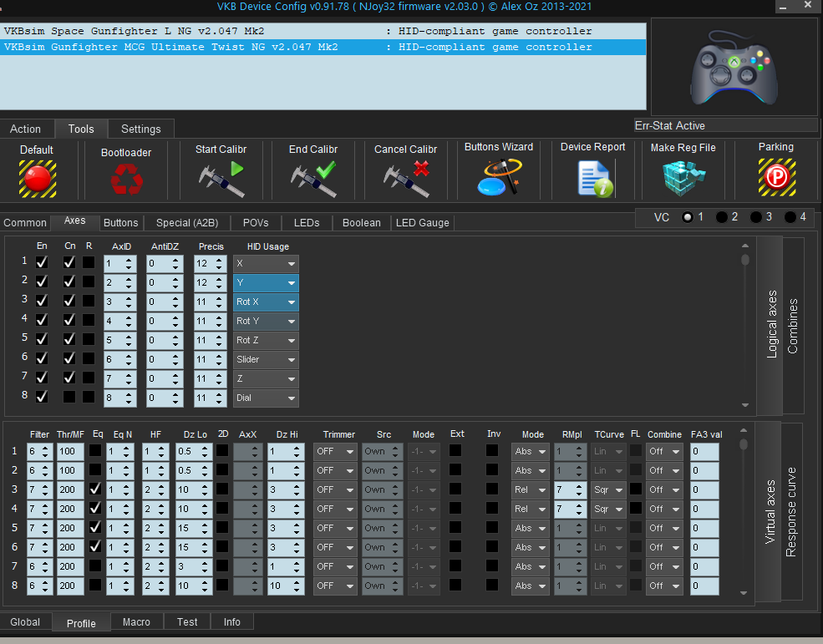Image resolution: width=823 pixels, height=644 pixels.
Task: Open the TCurve Sqr dropdown on axis 4
Action: tap(608, 510)
